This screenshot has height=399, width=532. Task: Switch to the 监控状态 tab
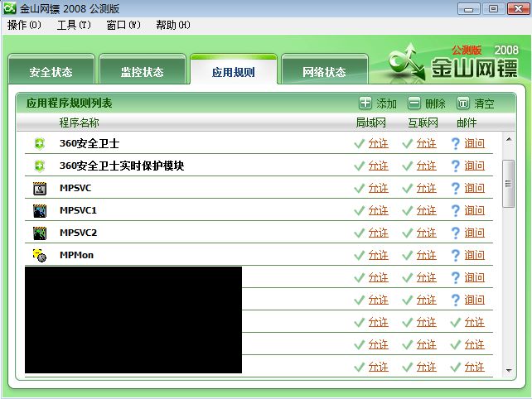(x=143, y=70)
